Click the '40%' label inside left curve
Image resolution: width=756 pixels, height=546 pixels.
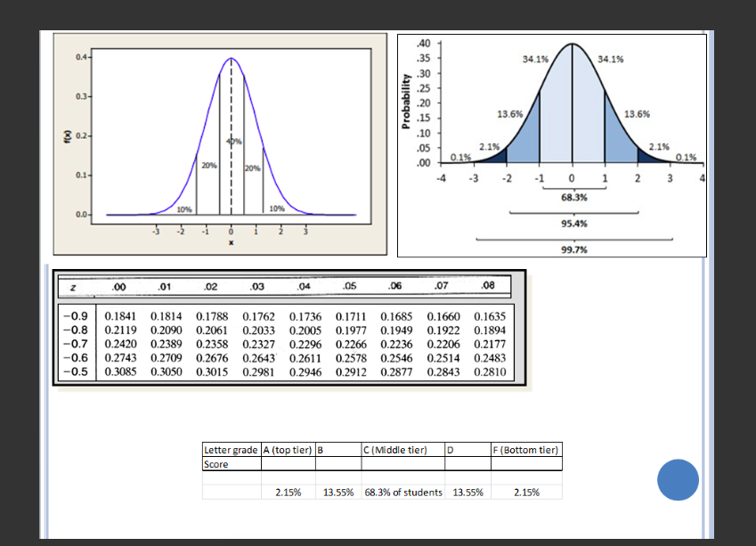click(x=233, y=141)
